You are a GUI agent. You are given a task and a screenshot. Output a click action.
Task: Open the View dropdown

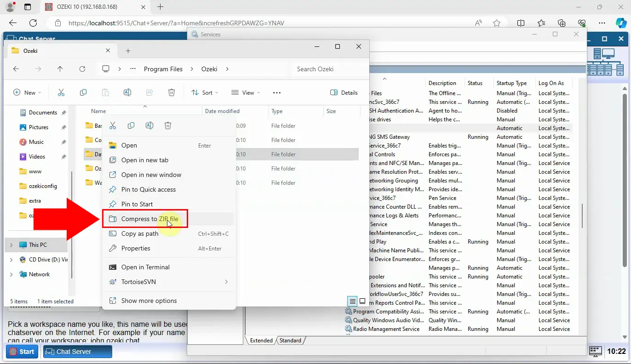tap(246, 92)
